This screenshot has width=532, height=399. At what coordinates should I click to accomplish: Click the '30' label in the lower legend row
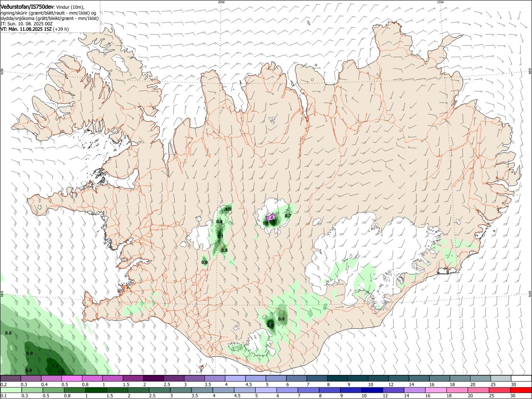[513, 396]
